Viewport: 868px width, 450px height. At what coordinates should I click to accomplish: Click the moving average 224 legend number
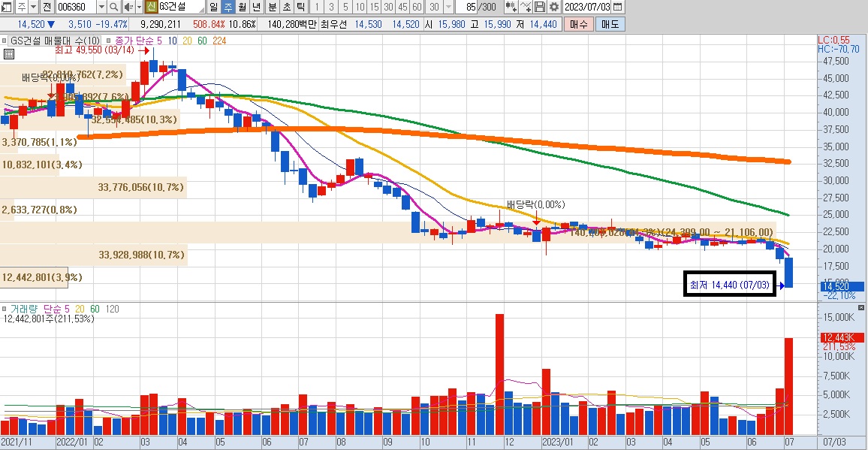219,41
